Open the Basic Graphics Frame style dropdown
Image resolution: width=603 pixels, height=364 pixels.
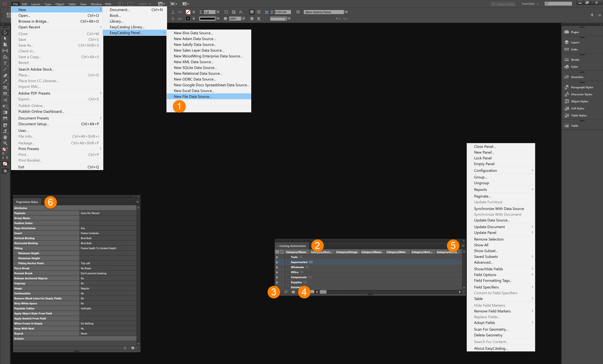tap(346, 12)
